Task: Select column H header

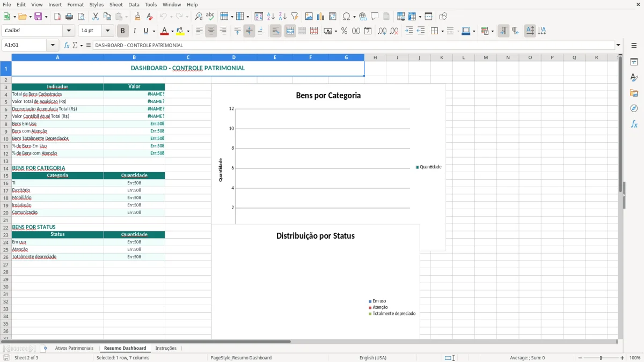Action: 375,57
